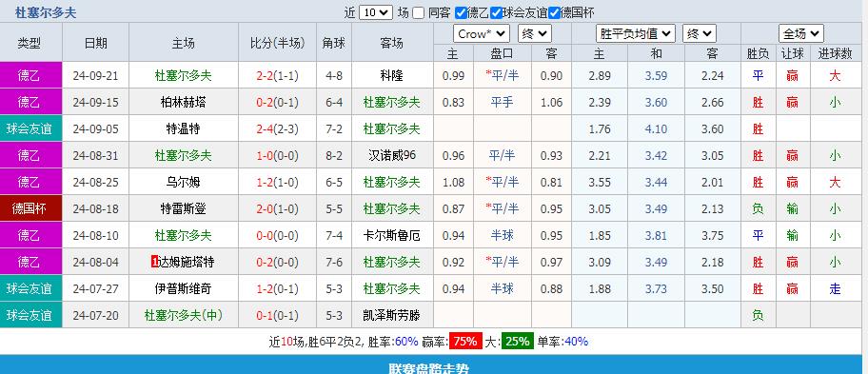Open the 终 dropdown next to Crow*
The image size is (868, 374).
[535, 33]
